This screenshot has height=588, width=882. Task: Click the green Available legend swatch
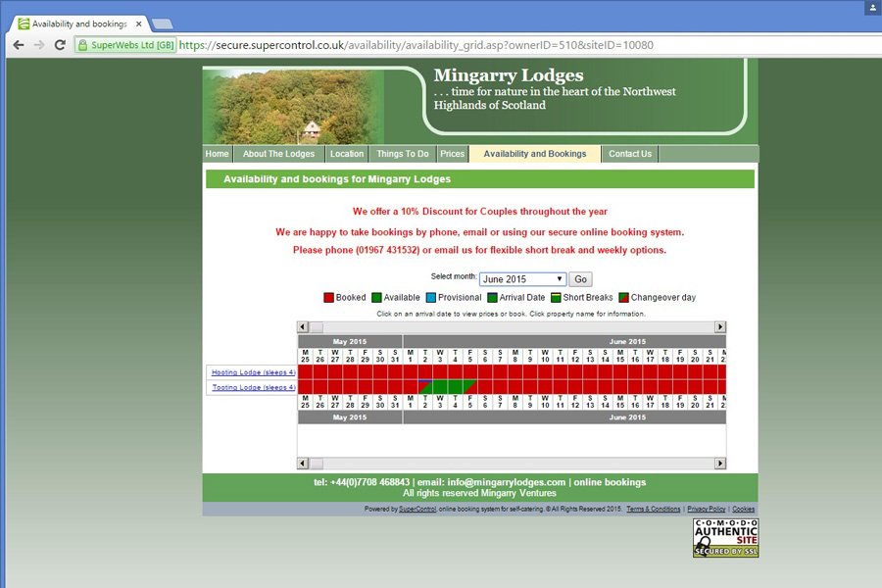point(376,298)
